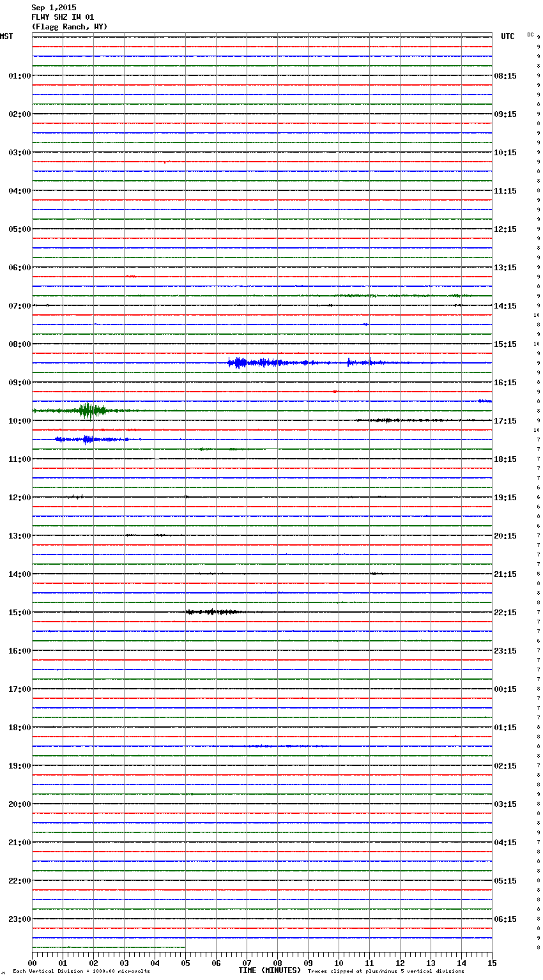This screenshot has height=980, width=543.
Task: Select the 02:00 MST time label
Action: click(x=20, y=114)
